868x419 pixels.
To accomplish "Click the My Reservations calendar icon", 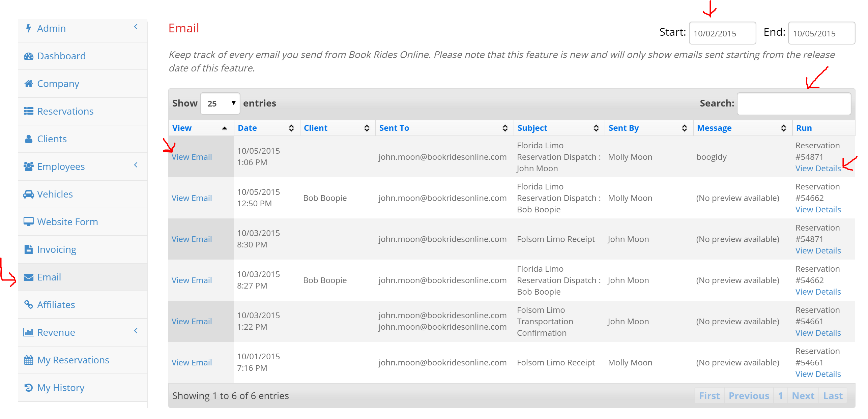I will [29, 360].
